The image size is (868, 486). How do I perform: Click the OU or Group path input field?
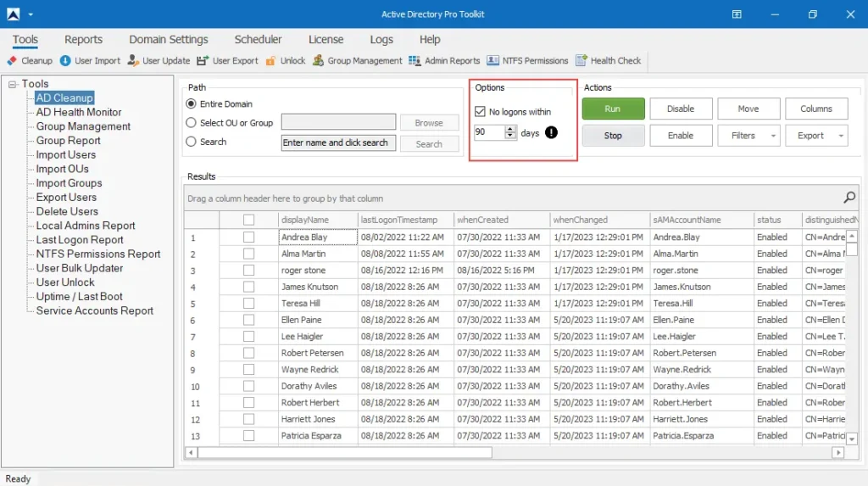[x=338, y=122]
